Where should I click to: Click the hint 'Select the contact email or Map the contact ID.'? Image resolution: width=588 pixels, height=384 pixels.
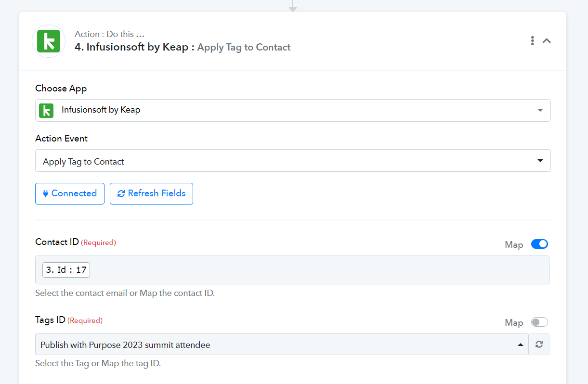point(125,293)
